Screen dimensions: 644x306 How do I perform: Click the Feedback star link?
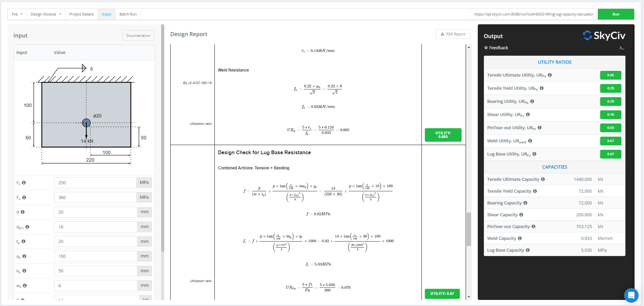point(496,48)
